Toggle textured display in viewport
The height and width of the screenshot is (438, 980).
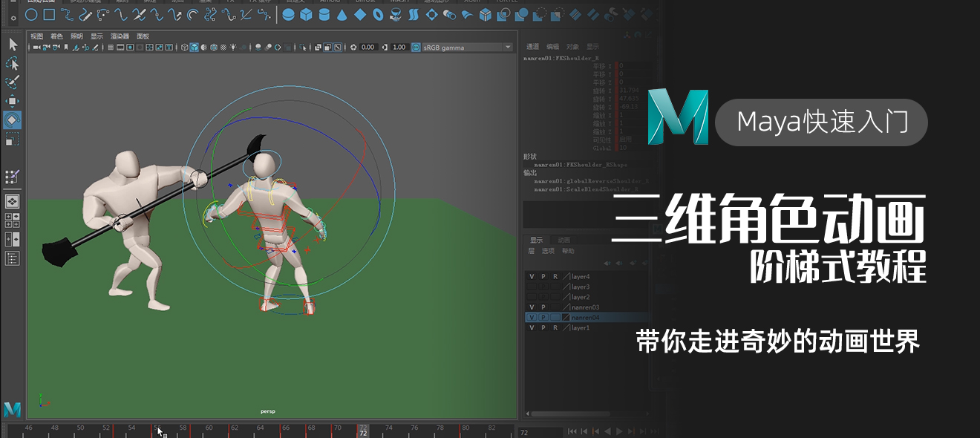(223, 48)
